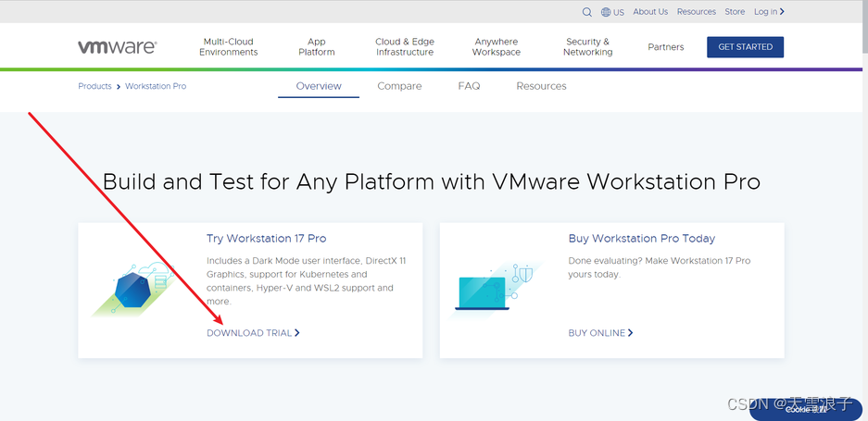This screenshot has width=868, height=421.
Task: Expand Multi-Cloud Environments menu
Action: point(229,47)
